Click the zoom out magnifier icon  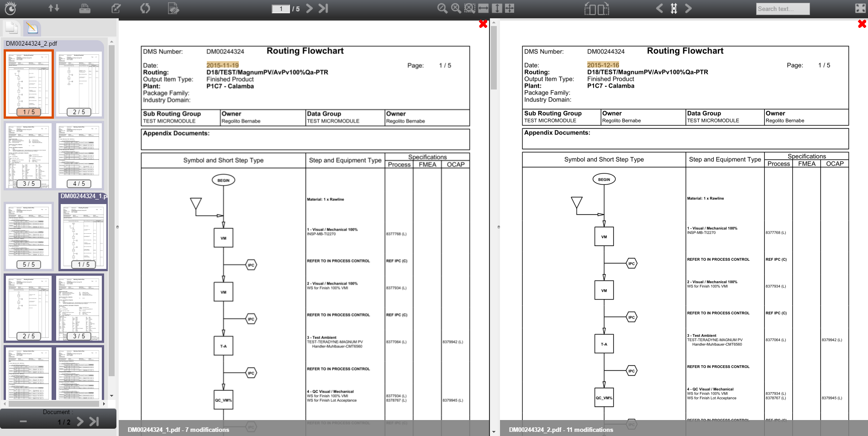click(442, 8)
